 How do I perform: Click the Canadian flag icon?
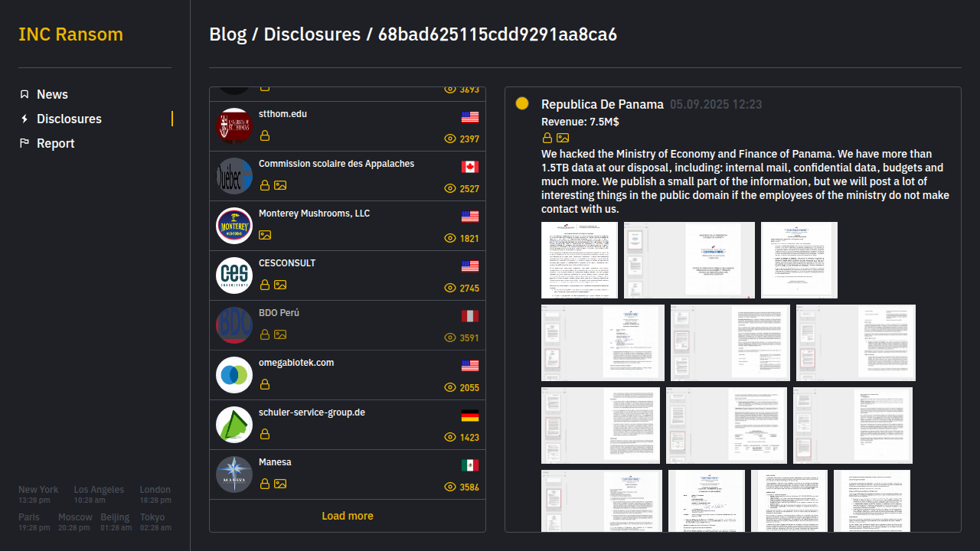[470, 167]
